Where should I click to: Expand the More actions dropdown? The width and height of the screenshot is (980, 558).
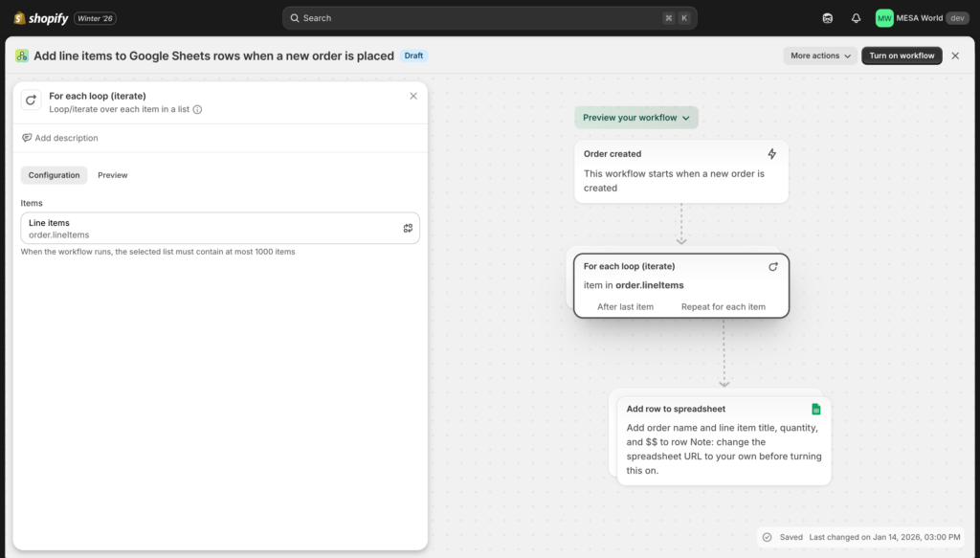click(x=820, y=56)
